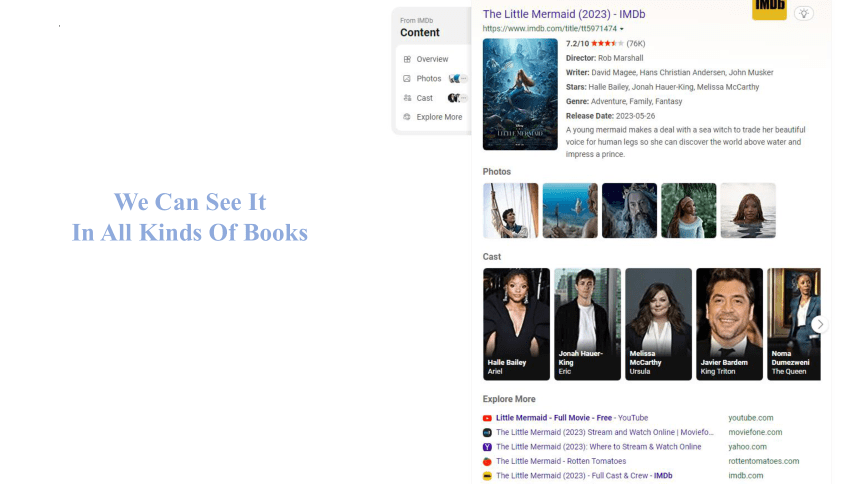
Task: Open The Little Mermaid - Rotten Tomatoes link
Action: point(561,461)
